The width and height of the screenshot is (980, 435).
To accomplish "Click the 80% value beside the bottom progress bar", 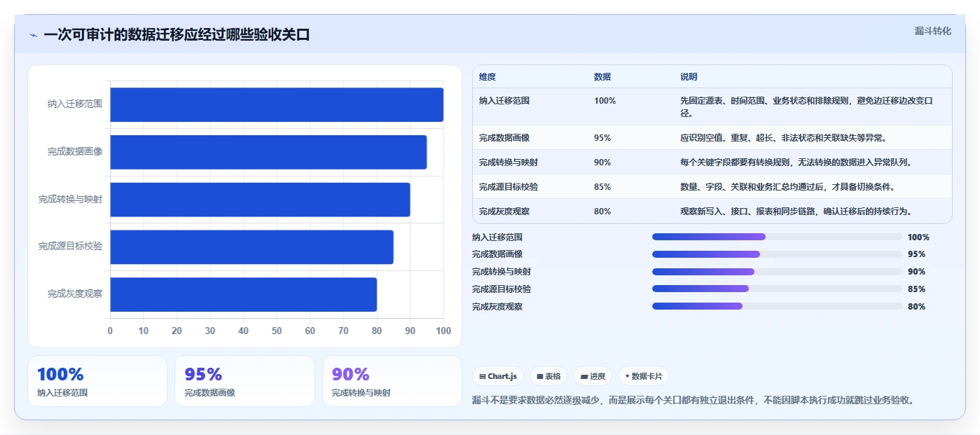I will (916, 306).
